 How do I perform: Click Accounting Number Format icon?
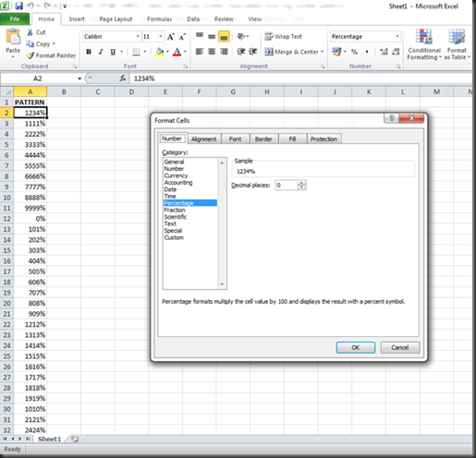[x=336, y=52]
